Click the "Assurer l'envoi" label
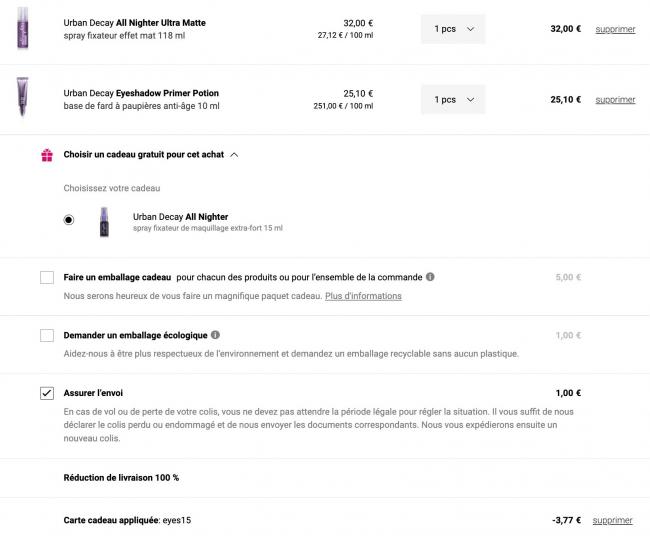This screenshot has width=650, height=536. pos(94,393)
